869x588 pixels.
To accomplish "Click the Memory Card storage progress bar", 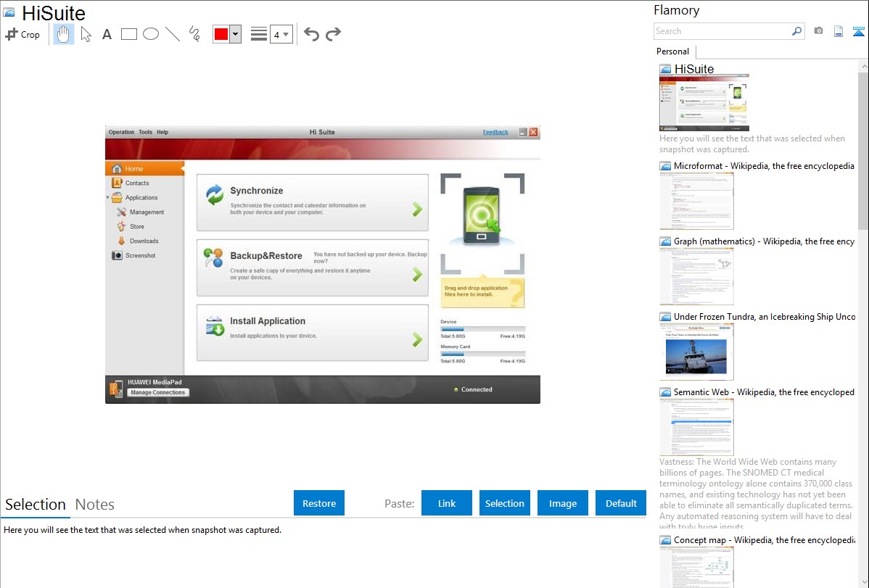I will pyautogui.click(x=482, y=354).
